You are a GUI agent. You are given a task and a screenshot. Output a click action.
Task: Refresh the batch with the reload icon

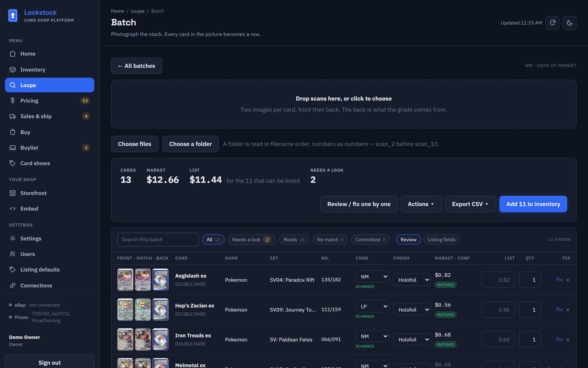pyautogui.click(x=552, y=23)
